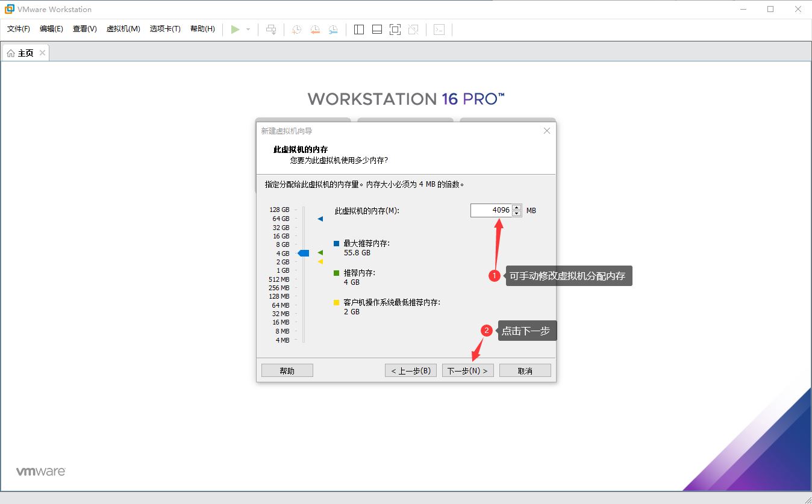Click the 128 MB slider scale label

tap(280, 296)
